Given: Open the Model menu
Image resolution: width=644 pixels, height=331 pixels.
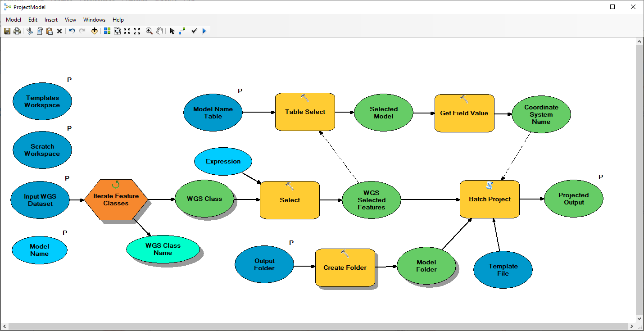Looking at the screenshot, I should pos(14,20).
